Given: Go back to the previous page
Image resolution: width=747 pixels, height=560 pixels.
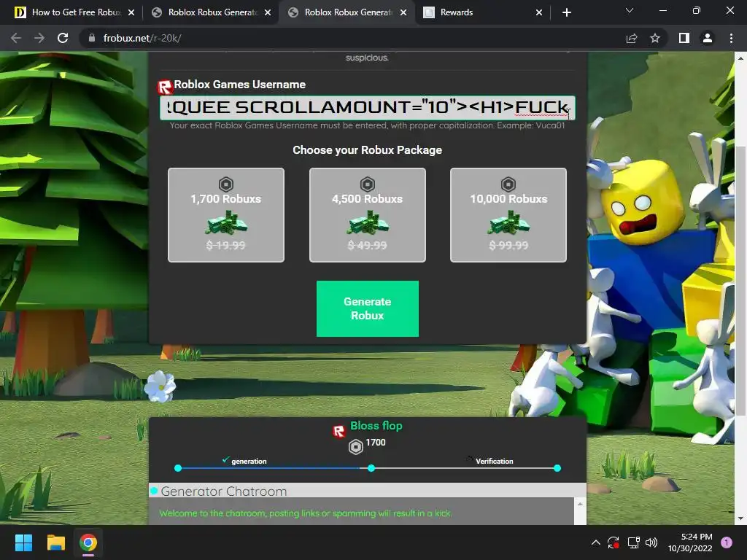Looking at the screenshot, I should 16,38.
